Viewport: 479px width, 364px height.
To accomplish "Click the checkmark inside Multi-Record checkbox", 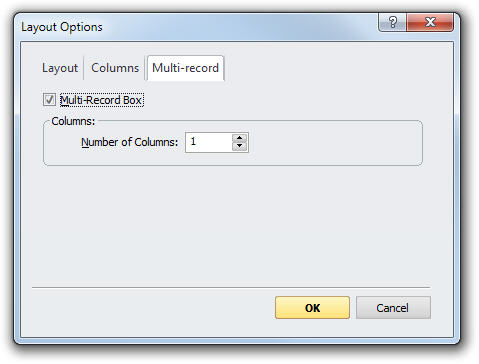I will point(49,100).
